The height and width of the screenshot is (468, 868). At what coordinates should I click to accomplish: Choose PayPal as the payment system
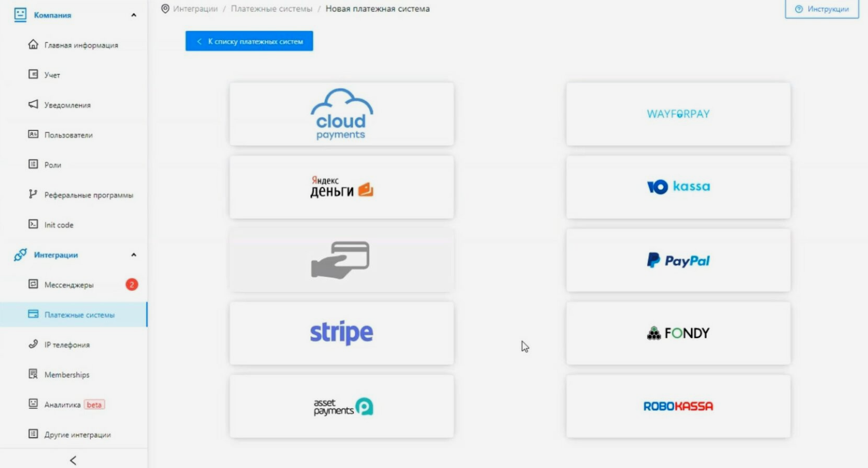[678, 260]
